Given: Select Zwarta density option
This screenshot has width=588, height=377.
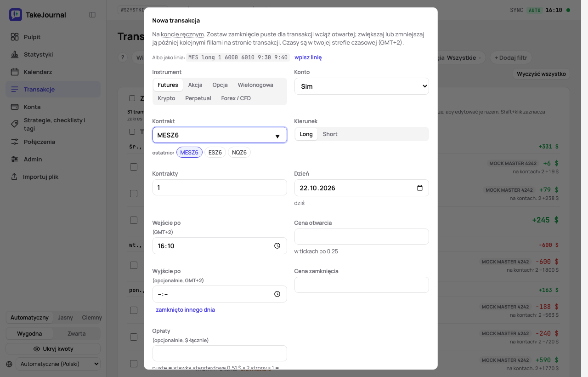Looking at the screenshot, I should pyautogui.click(x=77, y=333).
